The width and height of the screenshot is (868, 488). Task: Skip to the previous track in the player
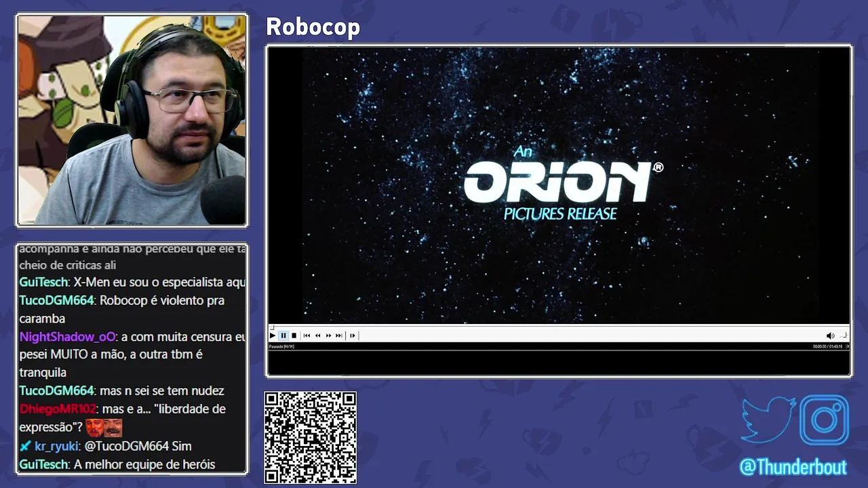[307, 335]
